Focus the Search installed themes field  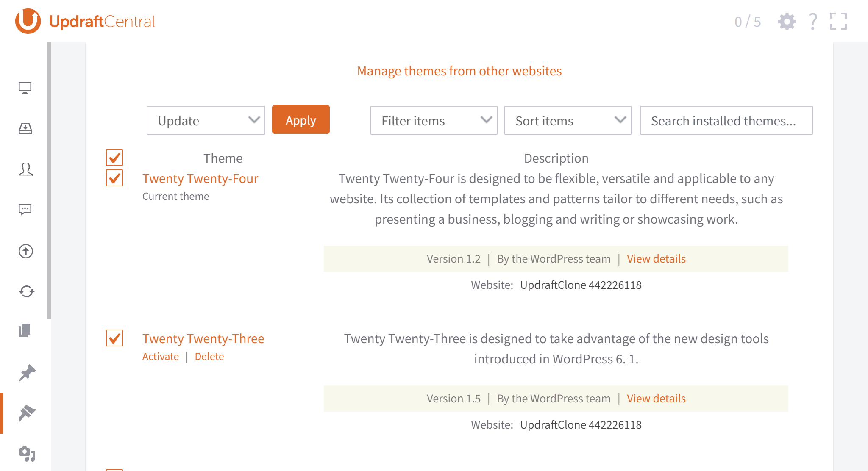tap(726, 121)
